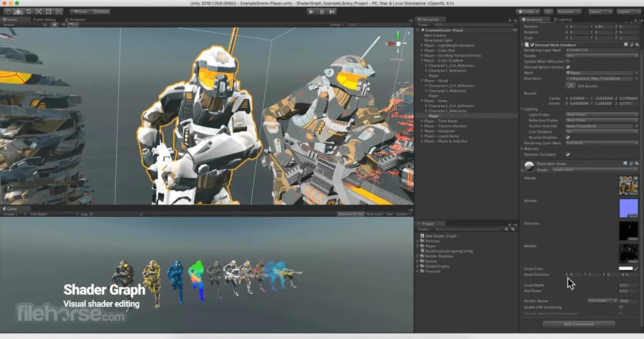Toggle 2D scene view mode
Image resolution: width=644 pixels, height=339 pixels.
pos(44,24)
